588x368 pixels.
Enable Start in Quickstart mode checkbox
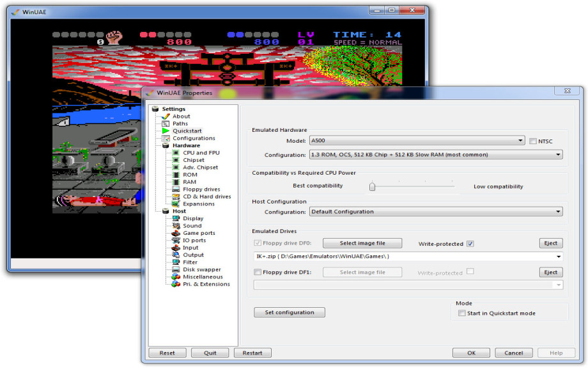tap(462, 313)
